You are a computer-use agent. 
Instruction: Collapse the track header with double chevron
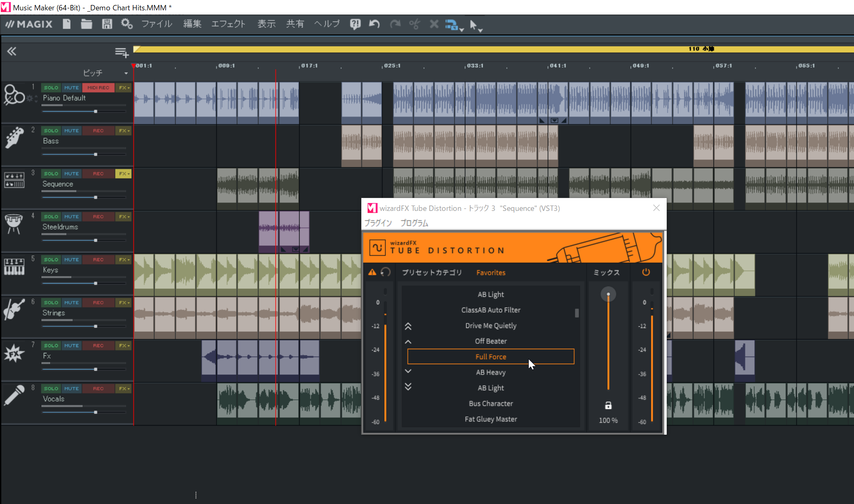click(x=12, y=51)
